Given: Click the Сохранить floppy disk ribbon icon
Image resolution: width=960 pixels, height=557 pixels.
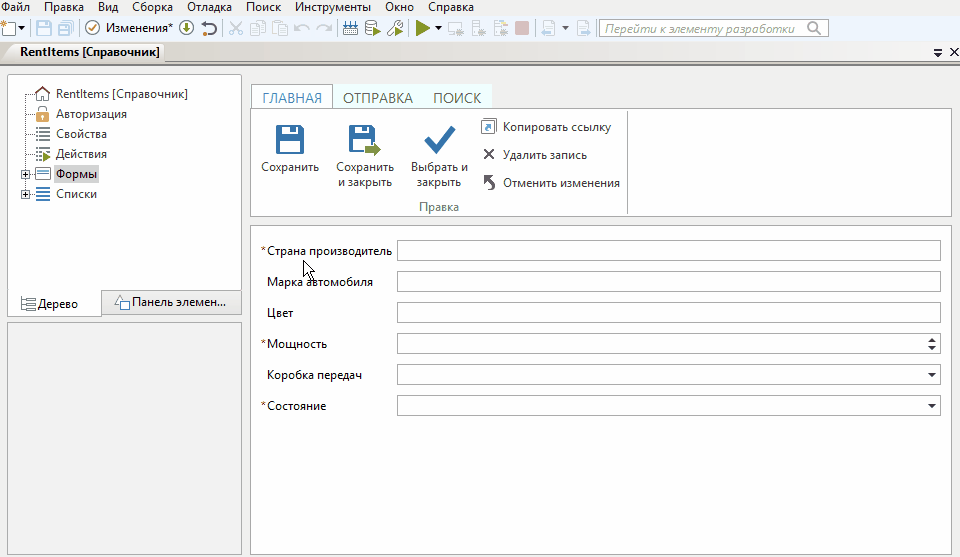Looking at the screenshot, I should pyautogui.click(x=289, y=139).
